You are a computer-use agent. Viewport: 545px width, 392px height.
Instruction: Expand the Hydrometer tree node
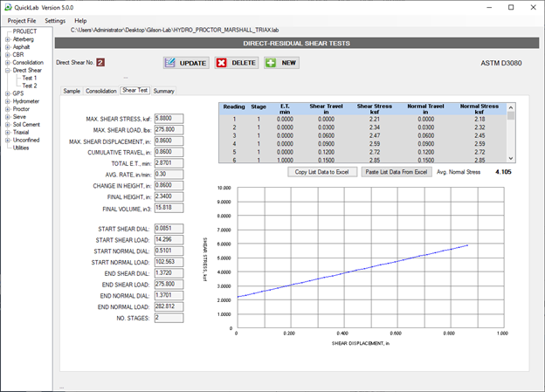7,101
